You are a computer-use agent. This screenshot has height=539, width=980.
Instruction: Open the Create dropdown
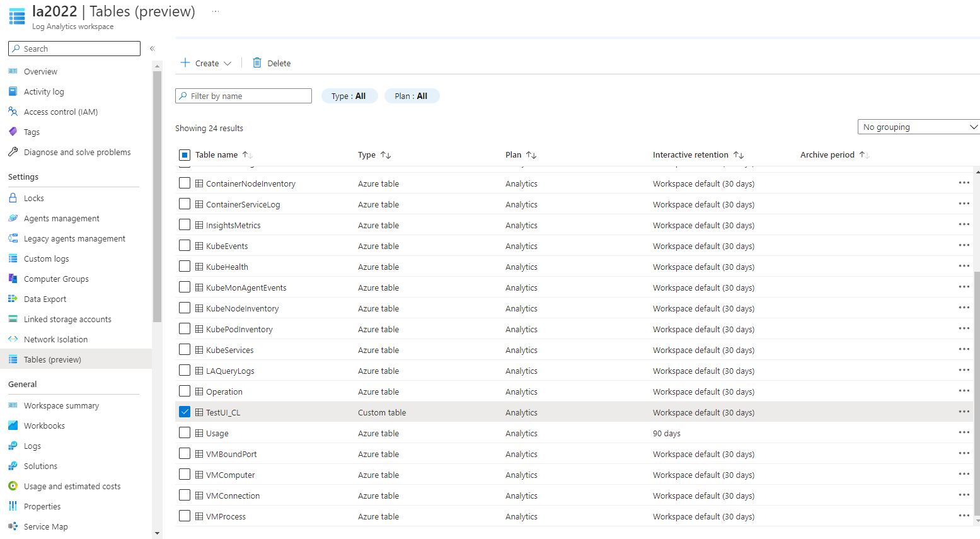(206, 63)
